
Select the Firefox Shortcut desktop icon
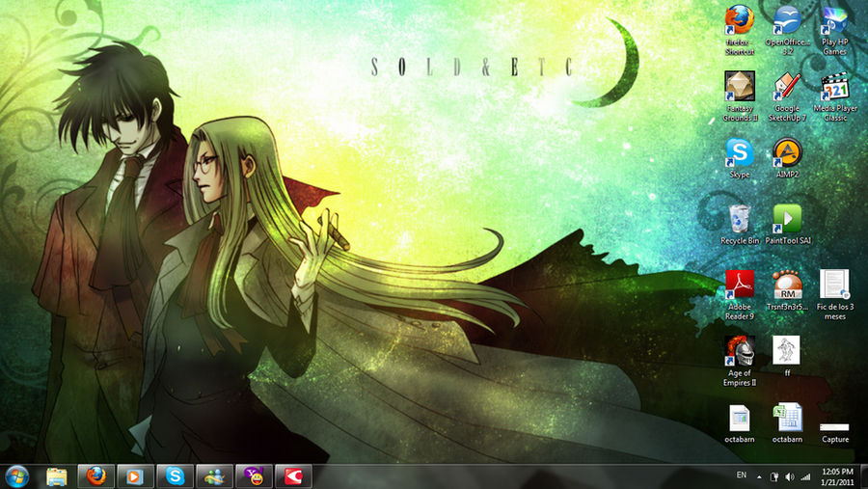click(740, 30)
